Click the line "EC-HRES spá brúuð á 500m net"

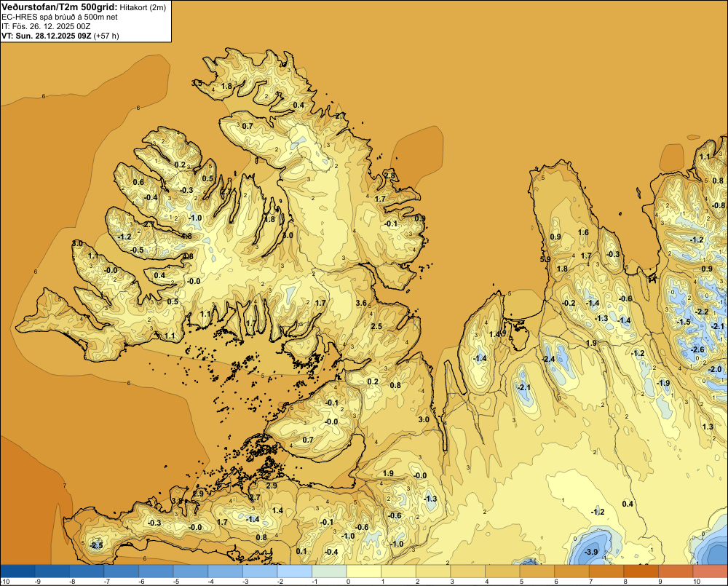(59, 17)
